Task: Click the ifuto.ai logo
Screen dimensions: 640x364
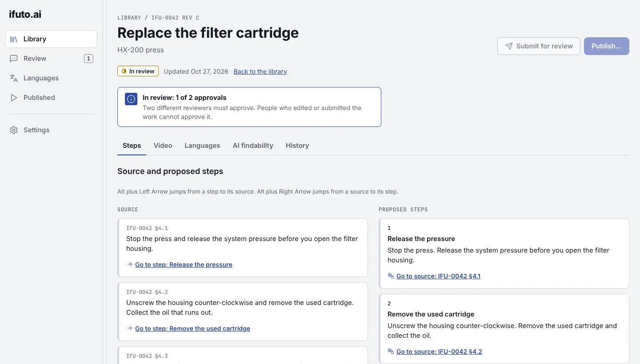Action: click(x=25, y=14)
